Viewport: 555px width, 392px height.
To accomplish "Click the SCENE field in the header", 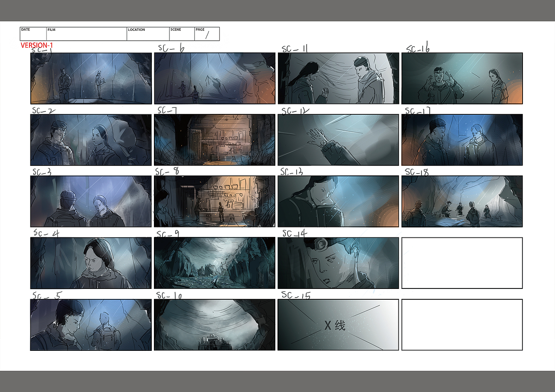I will [182, 34].
